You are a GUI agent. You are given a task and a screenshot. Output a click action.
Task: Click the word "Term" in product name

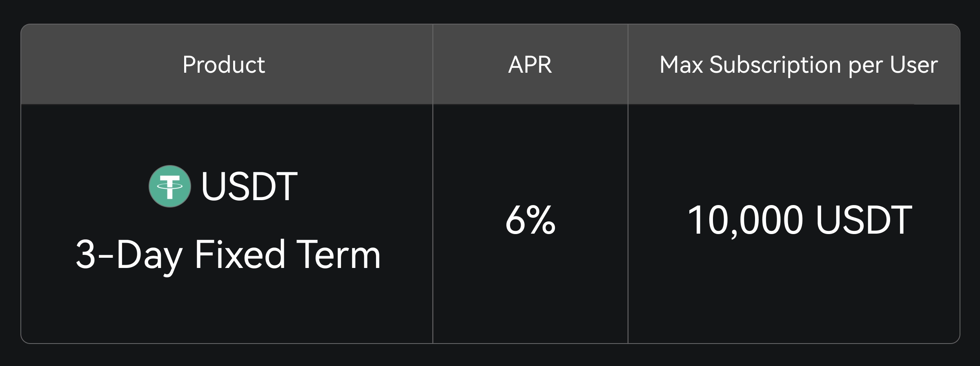(x=338, y=254)
